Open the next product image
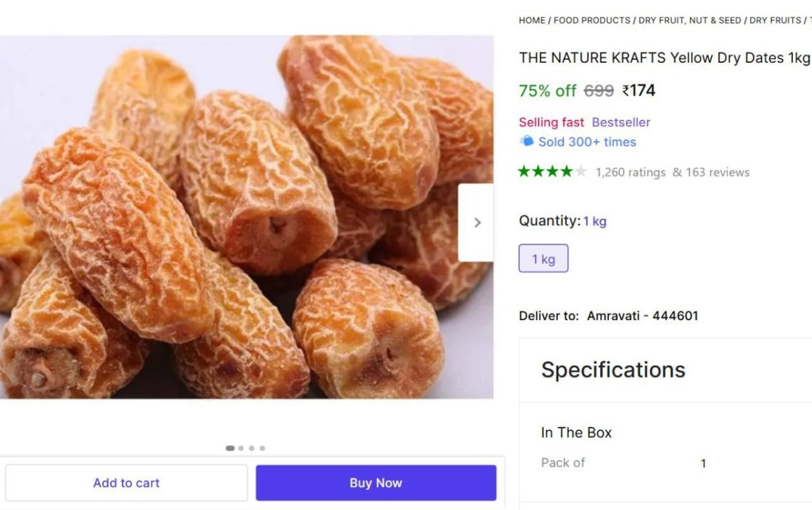Image resolution: width=812 pixels, height=510 pixels. click(477, 222)
